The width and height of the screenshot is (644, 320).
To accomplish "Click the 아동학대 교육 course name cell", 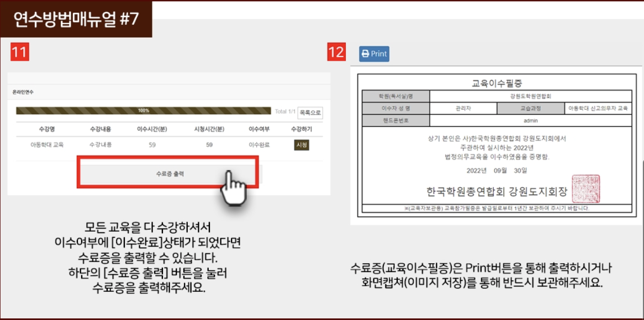I will 47,145.
